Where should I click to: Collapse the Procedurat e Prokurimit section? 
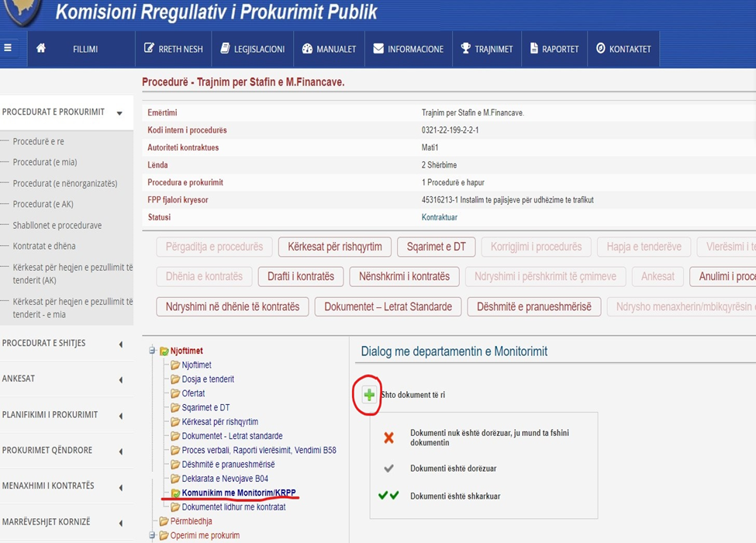[x=119, y=113]
